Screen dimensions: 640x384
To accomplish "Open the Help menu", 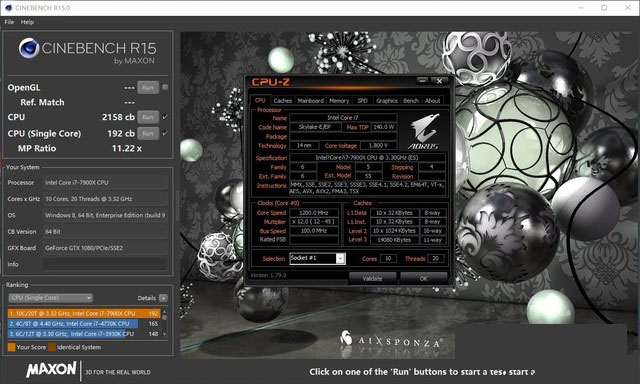I will [x=27, y=22].
